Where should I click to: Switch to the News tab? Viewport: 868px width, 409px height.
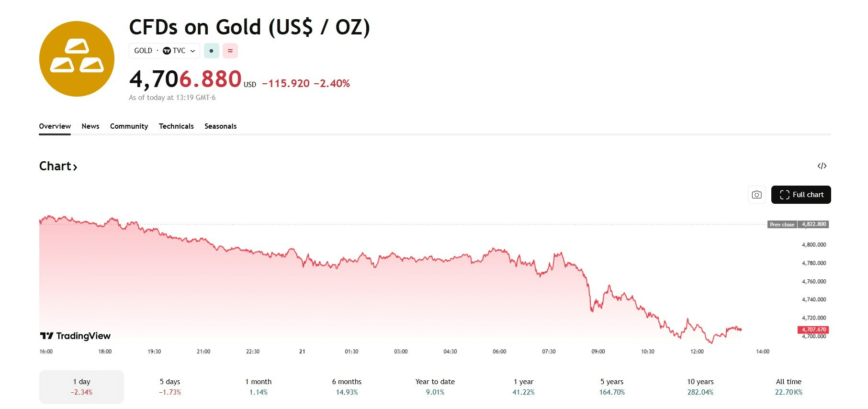coord(90,126)
